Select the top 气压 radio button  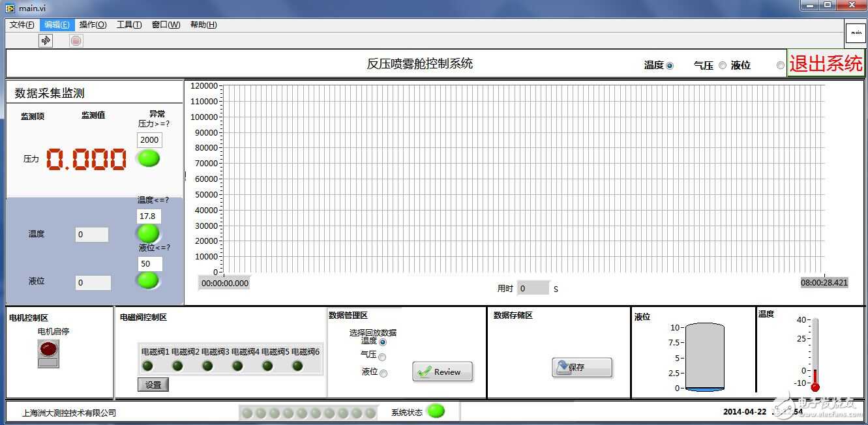(722, 65)
